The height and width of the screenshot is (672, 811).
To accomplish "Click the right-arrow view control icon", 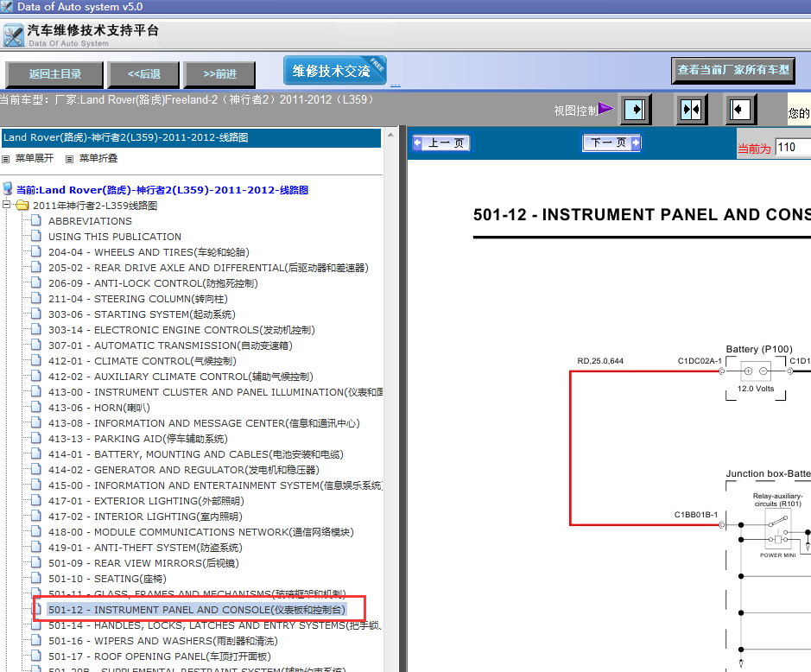I will point(635,110).
